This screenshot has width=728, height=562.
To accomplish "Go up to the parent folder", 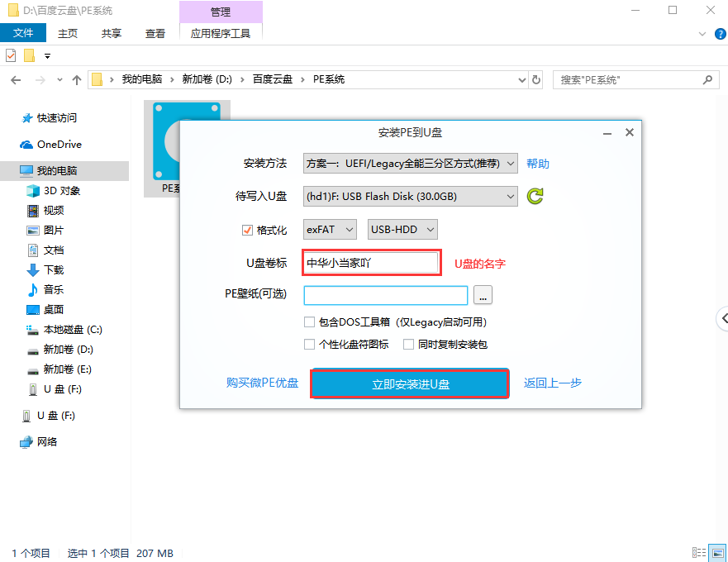I will click(x=77, y=79).
